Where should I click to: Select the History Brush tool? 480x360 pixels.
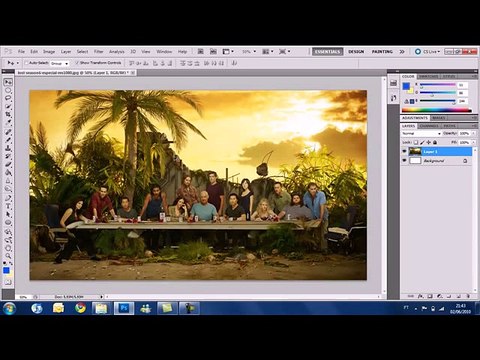pyautogui.click(x=8, y=156)
